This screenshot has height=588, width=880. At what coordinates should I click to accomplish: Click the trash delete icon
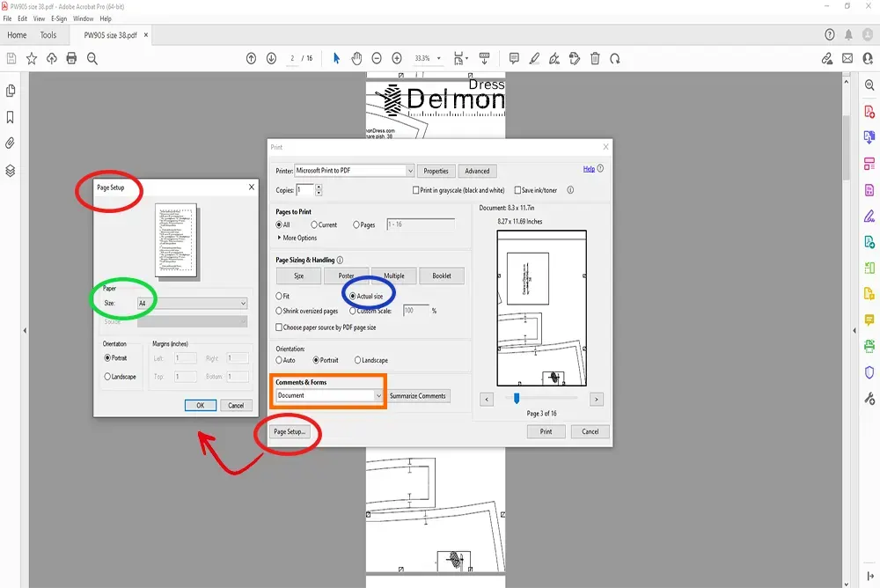595,59
